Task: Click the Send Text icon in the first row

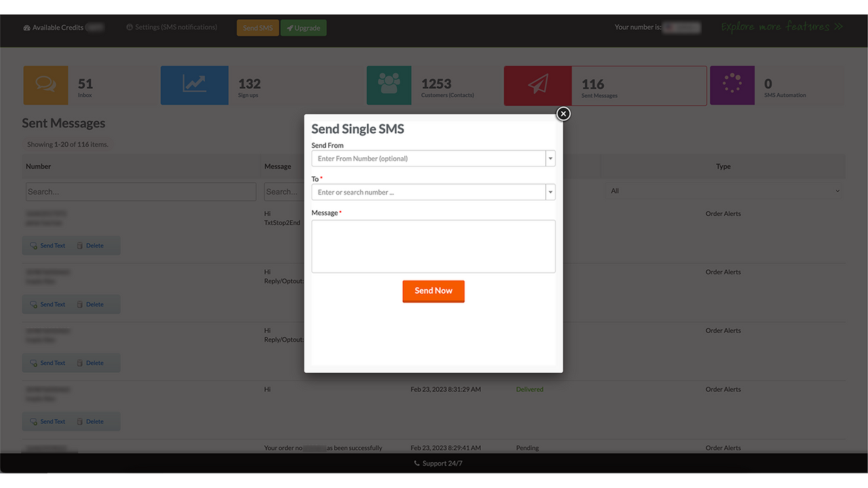Action: [x=33, y=245]
